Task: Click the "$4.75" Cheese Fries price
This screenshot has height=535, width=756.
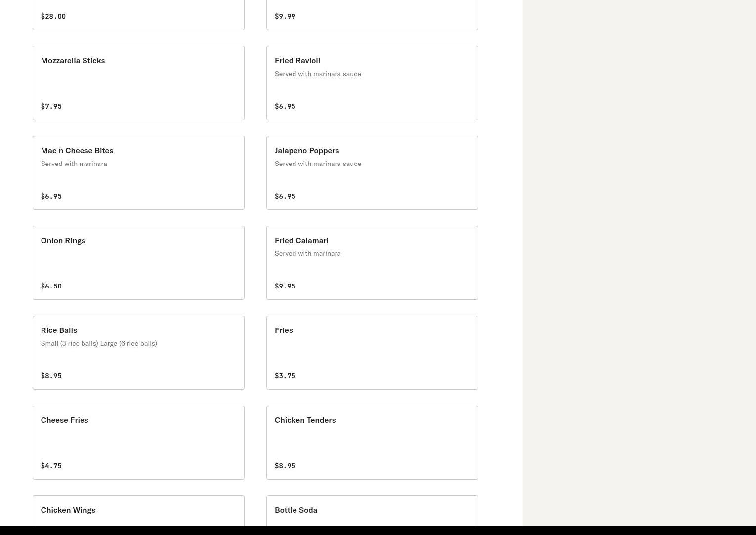Action: coord(51,466)
